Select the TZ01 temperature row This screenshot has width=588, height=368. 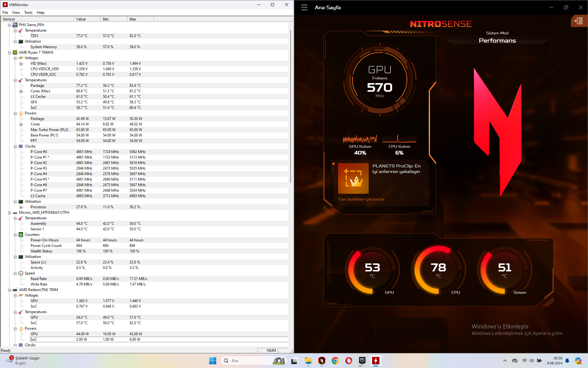pyautogui.click(x=144, y=36)
